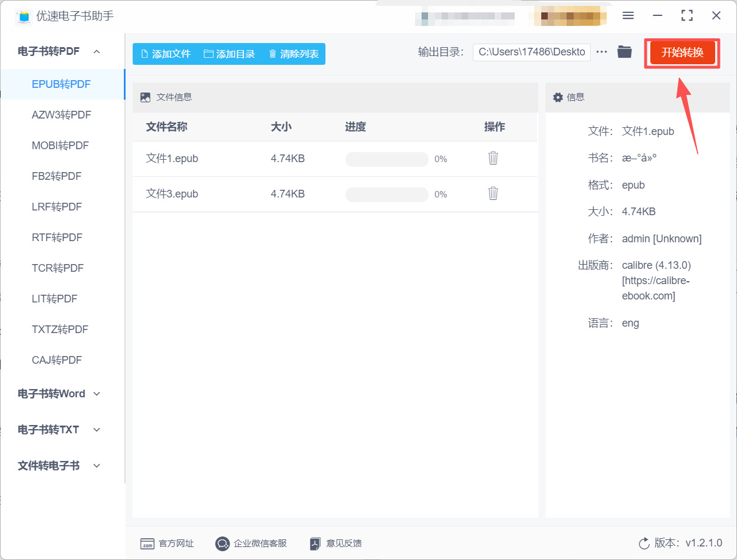Click the 企业微信客服 support icon
Screen dimensions: 737x560
(x=222, y=543)
